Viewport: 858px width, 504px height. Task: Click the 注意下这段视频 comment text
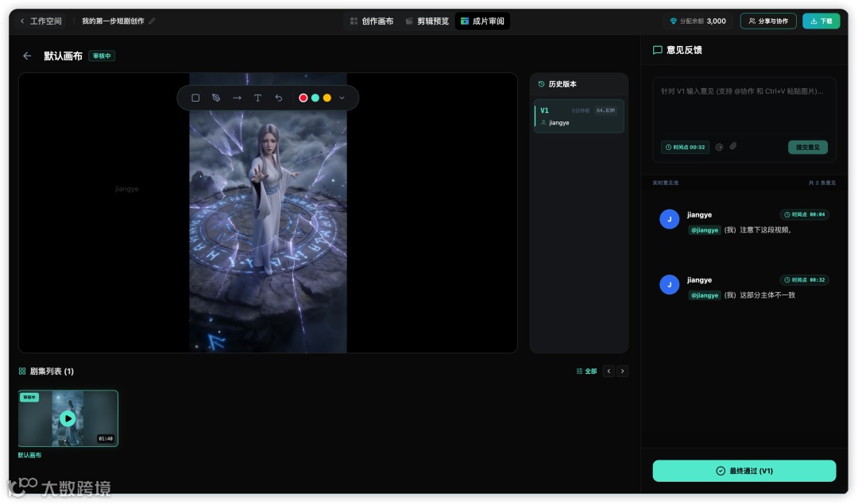(765, 230)
